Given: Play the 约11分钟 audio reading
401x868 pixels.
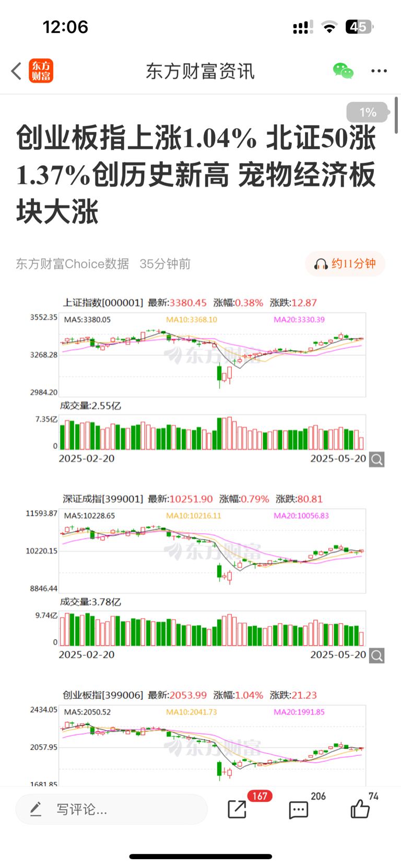Looking at the screenshot, I should tap(345, 264).
